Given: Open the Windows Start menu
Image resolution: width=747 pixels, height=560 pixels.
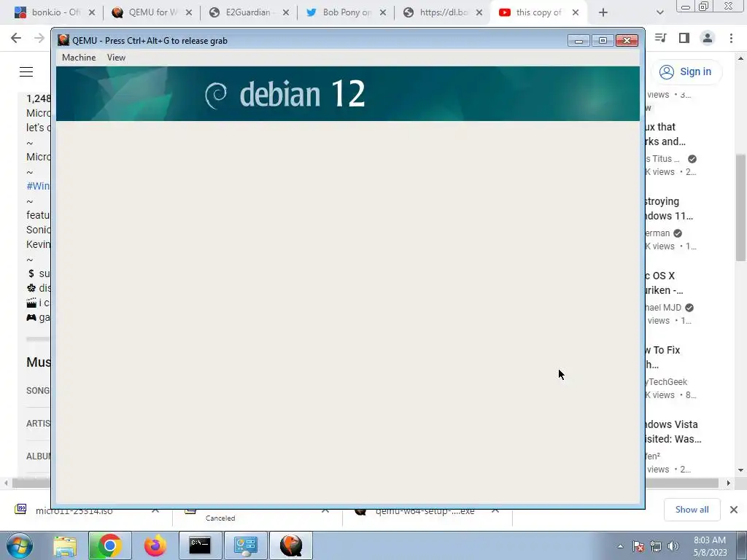Looking at the screenshot, I should tap(20, 545).
